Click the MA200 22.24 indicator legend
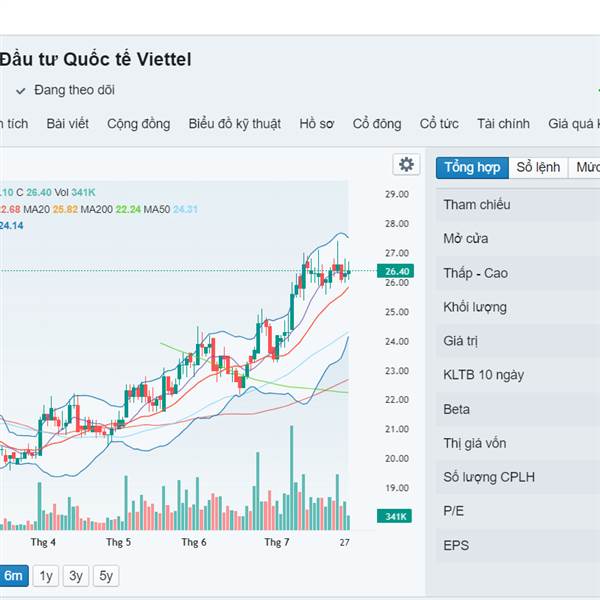 pos(111,209)
